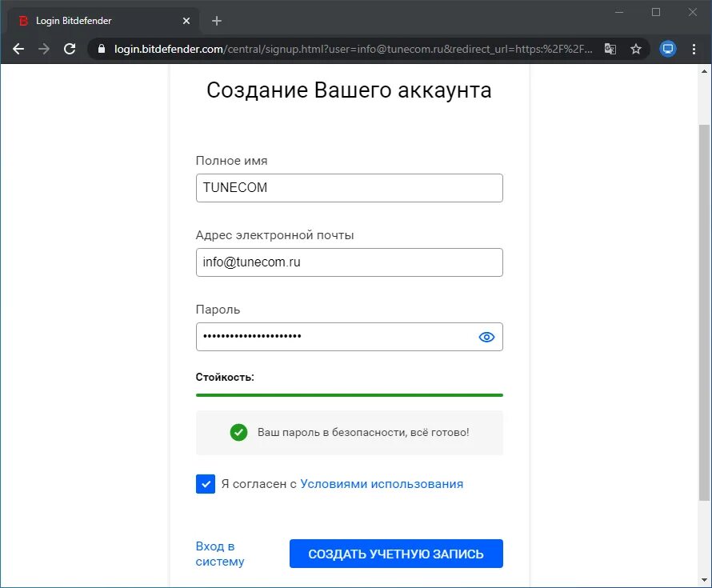Close the Chrome window
The image size is (712, 588).
[692, 12]
